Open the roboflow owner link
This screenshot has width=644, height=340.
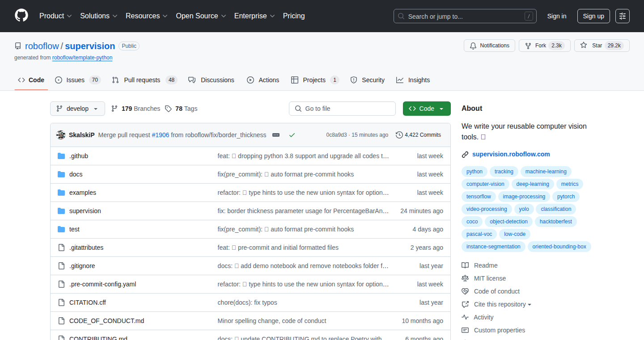coord(42,46)
